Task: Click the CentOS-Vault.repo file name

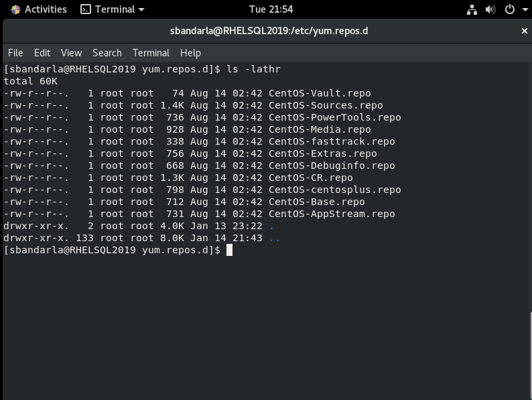Action: [320, 93]
